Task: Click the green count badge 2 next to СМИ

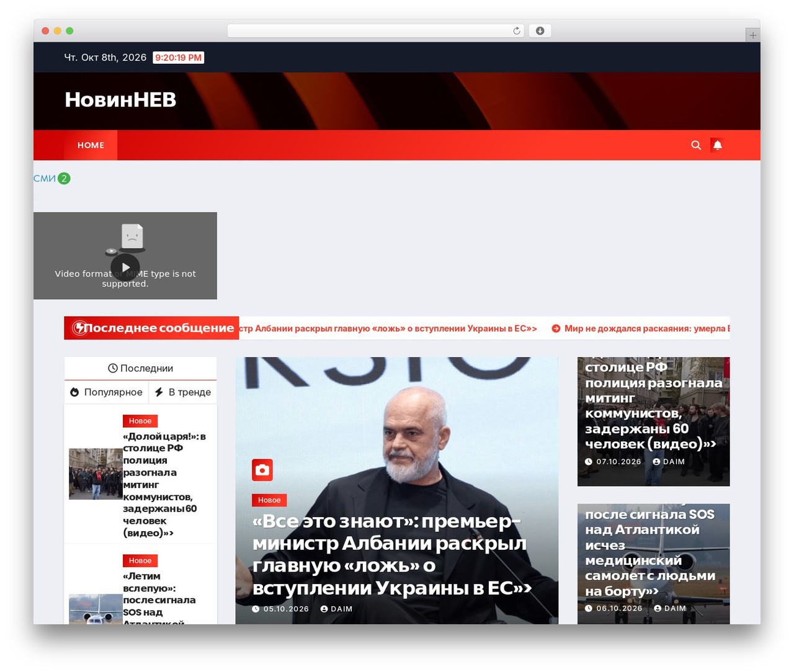Action: click(x=64, y=179)
